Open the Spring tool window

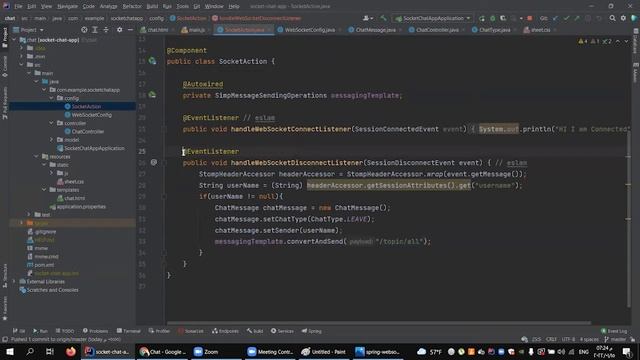[312, 331]
